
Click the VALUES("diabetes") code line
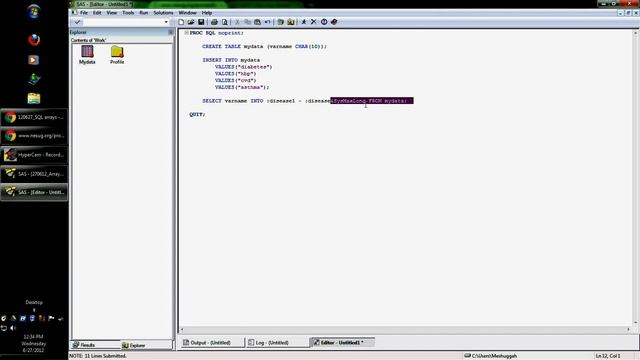click(243, 67)
